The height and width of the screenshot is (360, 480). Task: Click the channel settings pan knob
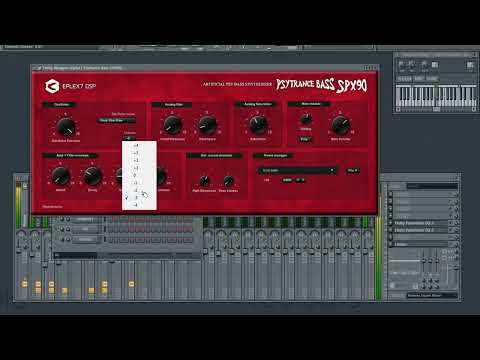click(401, 65)
